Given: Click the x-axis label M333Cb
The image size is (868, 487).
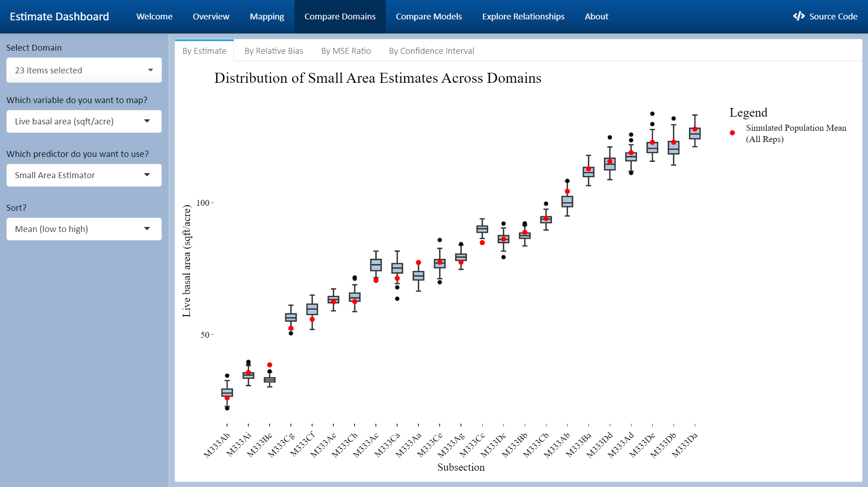Looking at the screenshot, I should click(536, 445).
